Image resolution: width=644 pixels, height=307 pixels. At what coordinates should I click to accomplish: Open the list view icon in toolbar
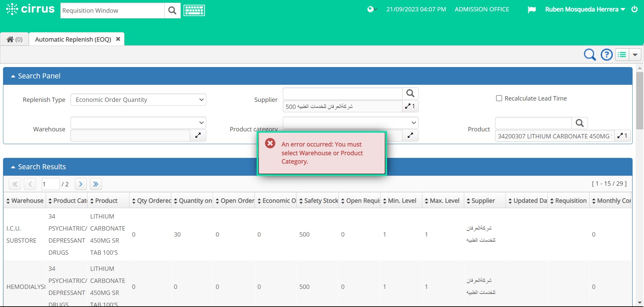pyautogui.click(x=622, y=54)
